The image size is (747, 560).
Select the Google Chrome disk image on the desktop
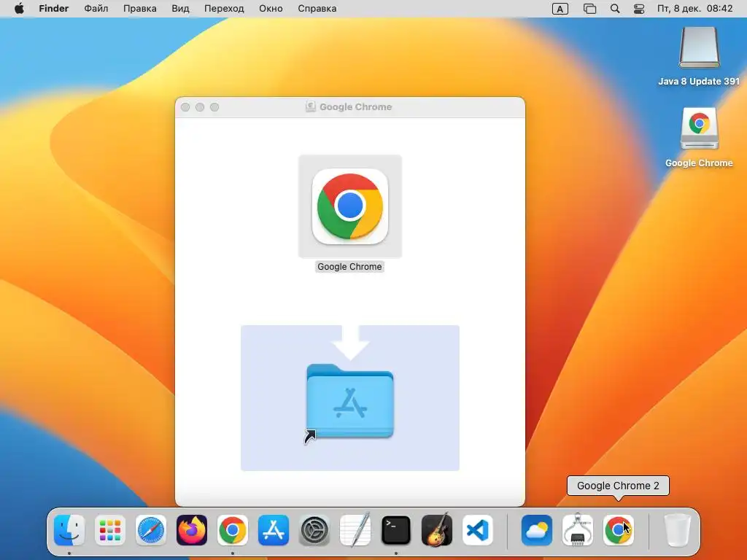click(x=699, y=128)
